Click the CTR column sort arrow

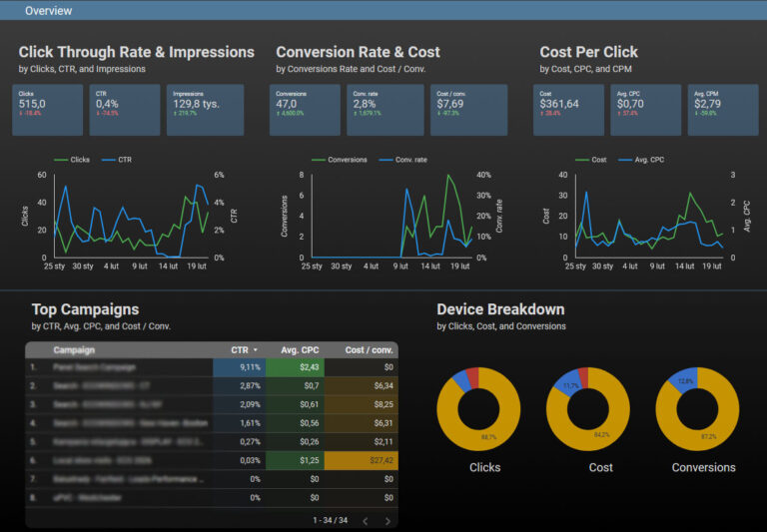256,350
